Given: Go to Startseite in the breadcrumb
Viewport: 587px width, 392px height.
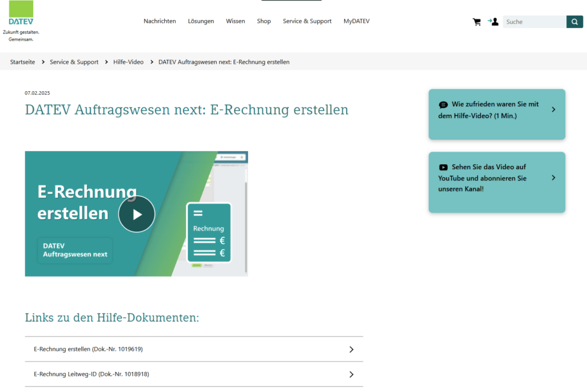Looking at the screenshot, I should tap(22, 62).
